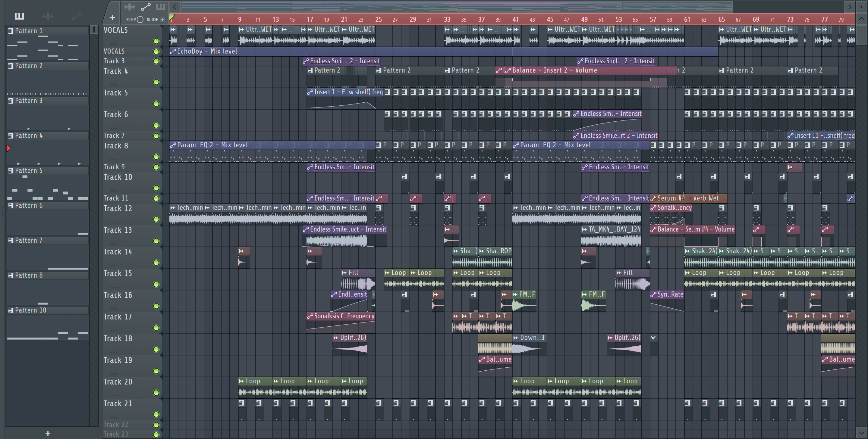Enable the STEP editing checkbox
Screen dimensions: 868x439
click(140, 20)
